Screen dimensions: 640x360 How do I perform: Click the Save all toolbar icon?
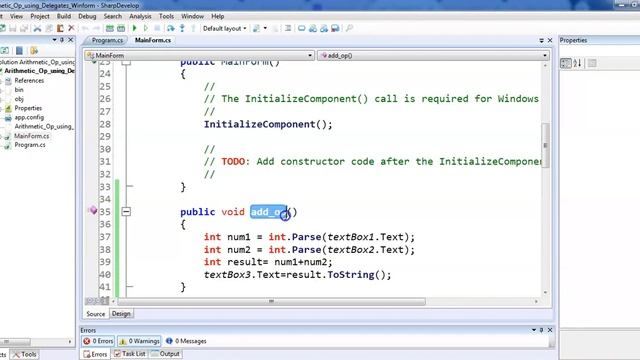[24, 28]
